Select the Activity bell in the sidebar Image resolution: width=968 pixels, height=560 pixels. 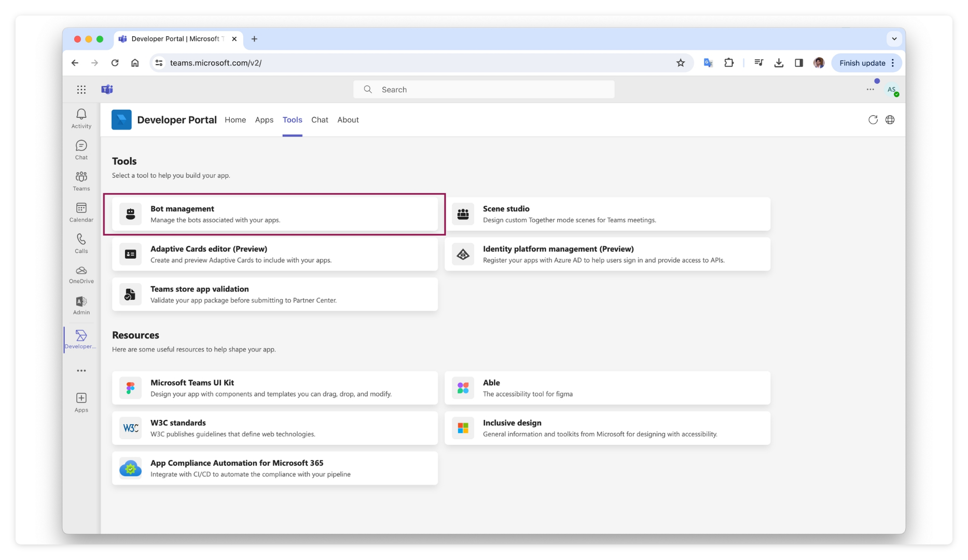click(81, 114)
